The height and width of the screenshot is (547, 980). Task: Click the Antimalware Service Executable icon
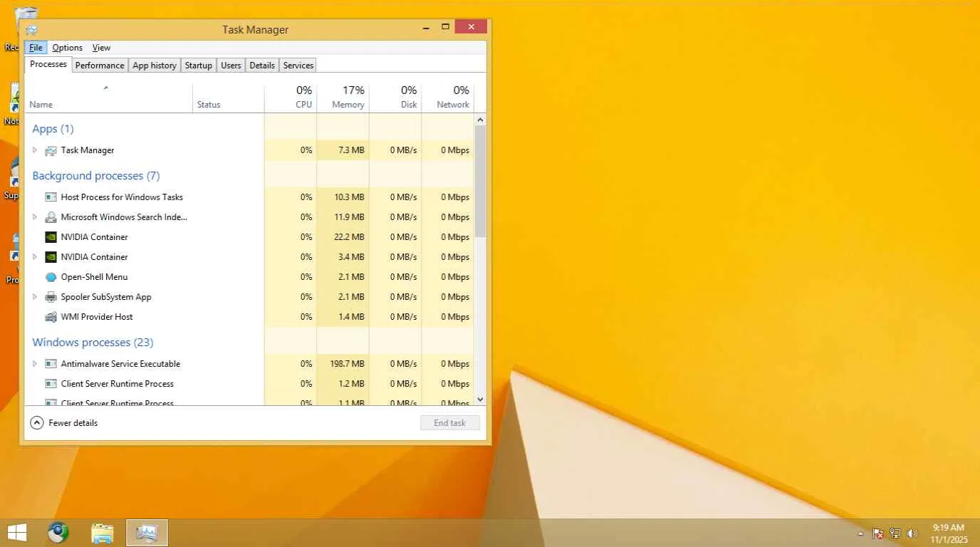pyautogui.click(x=51, y=364)
